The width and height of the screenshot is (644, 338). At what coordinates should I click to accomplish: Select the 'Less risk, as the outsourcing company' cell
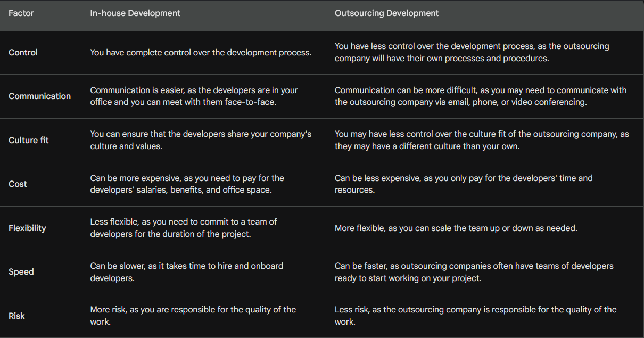pos(476,316)
